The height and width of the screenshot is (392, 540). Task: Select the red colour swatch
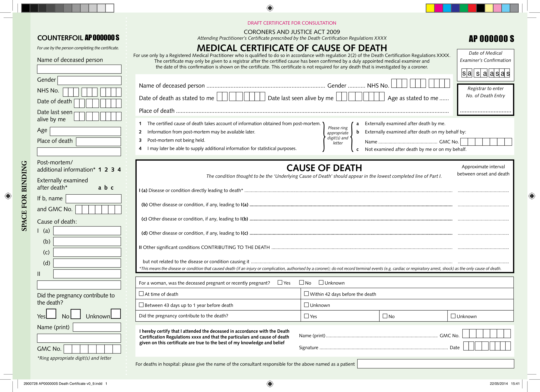pyautogui.click(x=472, y=8)
